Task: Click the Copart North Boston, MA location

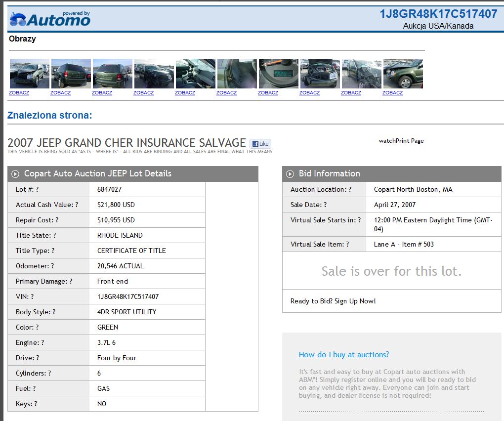Action: [413, 189]
